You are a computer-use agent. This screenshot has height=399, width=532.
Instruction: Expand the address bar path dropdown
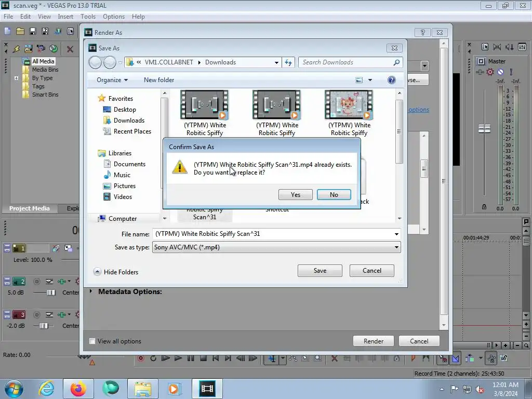276,62
